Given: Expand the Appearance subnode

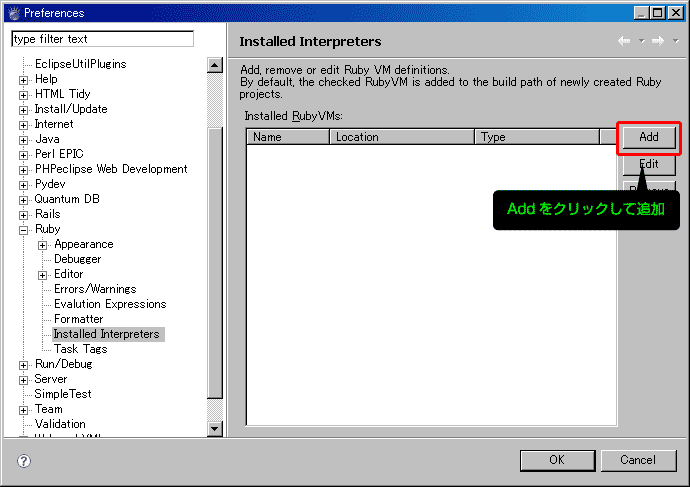Looking at the screenshot, I should pos(43,245).
